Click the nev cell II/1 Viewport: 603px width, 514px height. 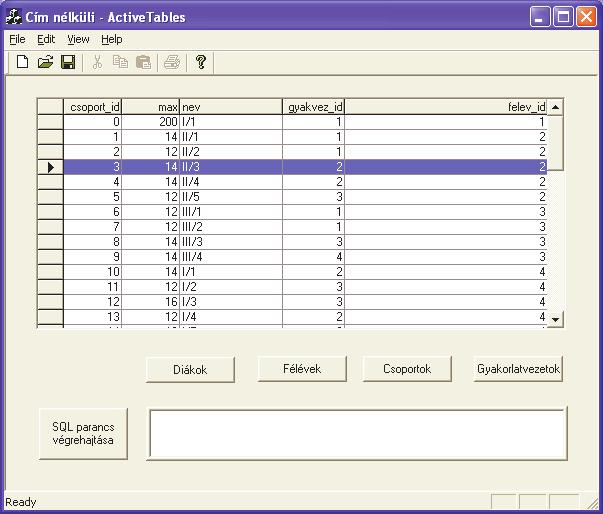coord(231,137)
